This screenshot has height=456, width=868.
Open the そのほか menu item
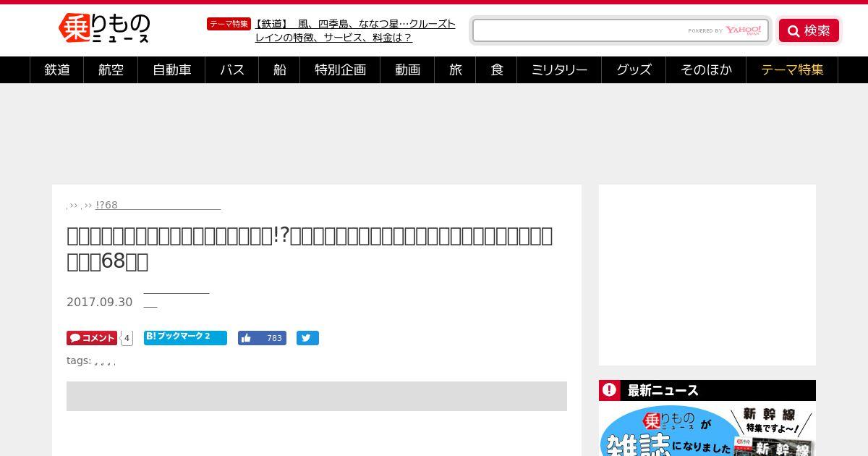click(x=706, y=69)
